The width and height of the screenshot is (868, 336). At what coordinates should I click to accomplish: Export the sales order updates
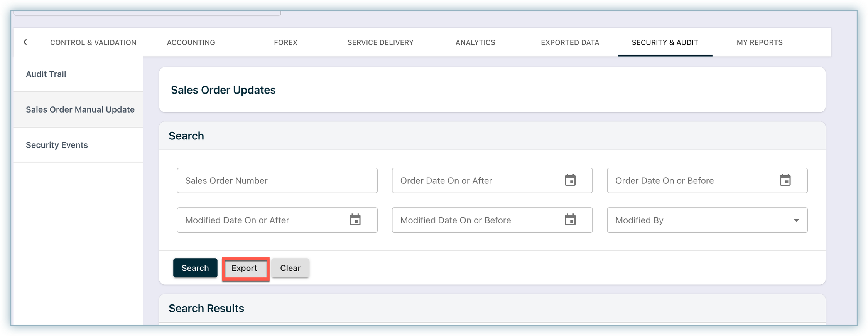click(x=244, y=268)
